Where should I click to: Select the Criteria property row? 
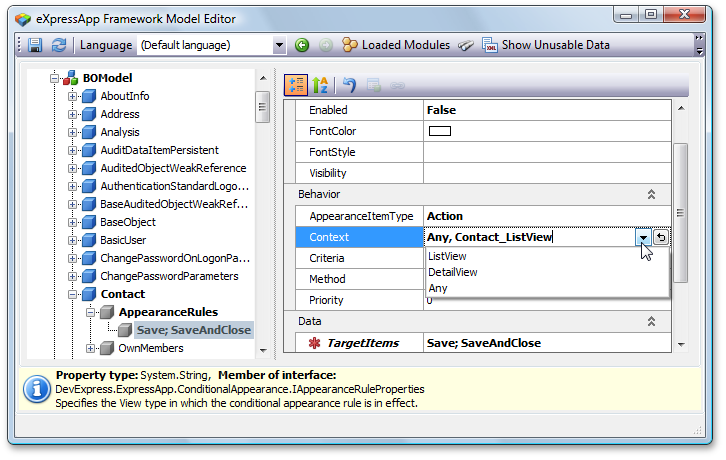click(x=359, y=258)
